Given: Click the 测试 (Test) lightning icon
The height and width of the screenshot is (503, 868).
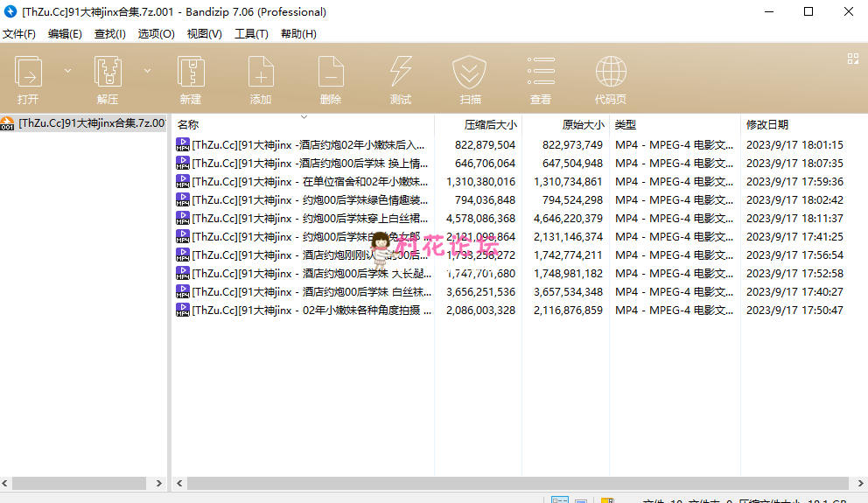Looking at the screenshot, I should click(x=400, y=72).
